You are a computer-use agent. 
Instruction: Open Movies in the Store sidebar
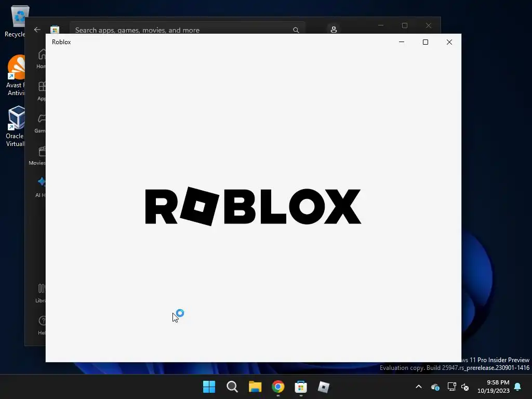(37, 155)
